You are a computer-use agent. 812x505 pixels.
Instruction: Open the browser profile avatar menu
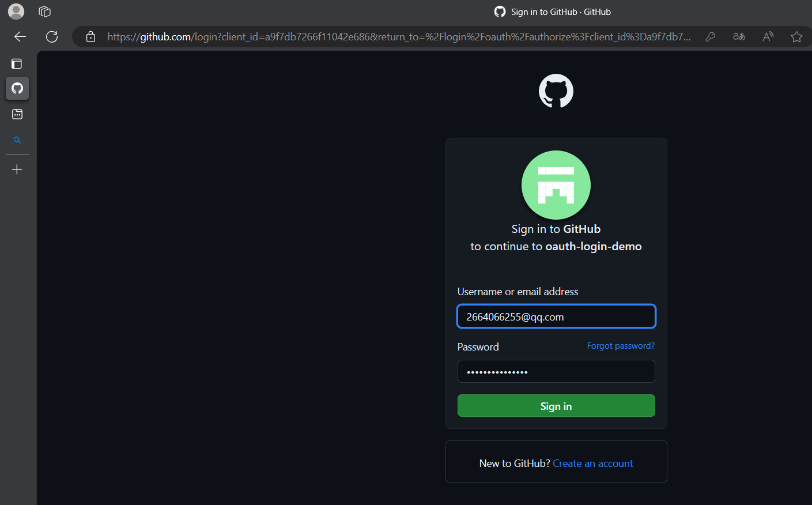pos(16,12)
